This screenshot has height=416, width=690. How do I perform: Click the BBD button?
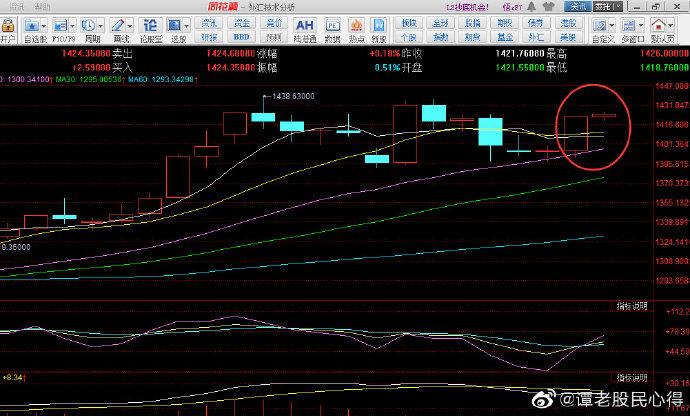coord(242,36)
